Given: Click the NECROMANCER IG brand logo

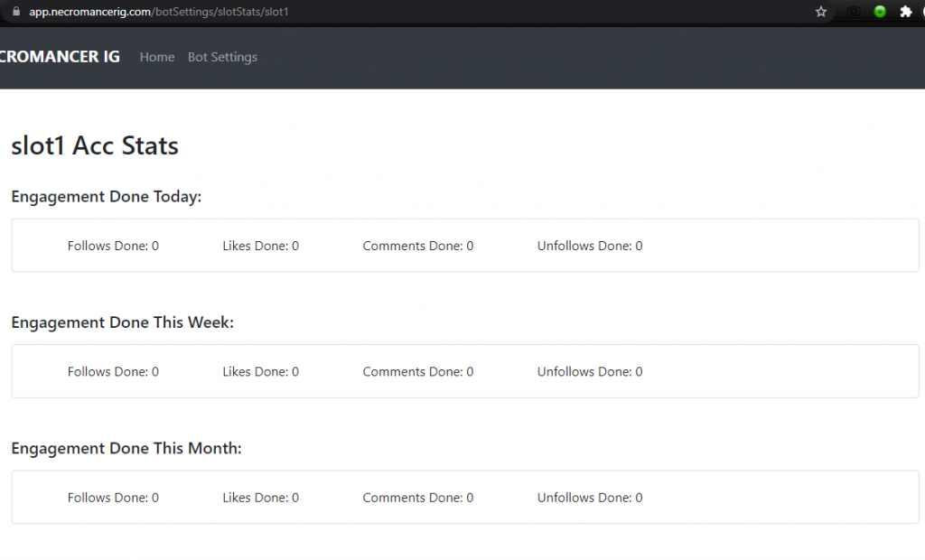Looking at the screenshot, I should pos(60,57).
